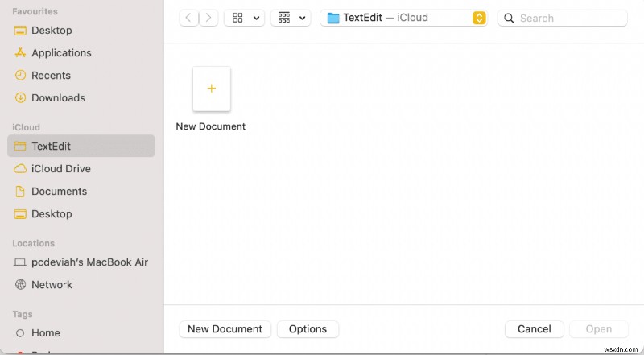Open the icon view switcher
This screenshot has width=644, height=355.
244,18
